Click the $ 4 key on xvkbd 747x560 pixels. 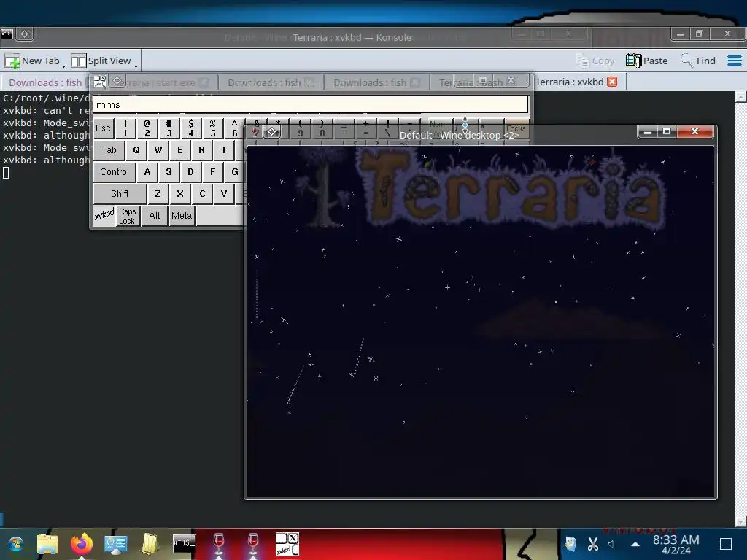(x=190, y=128)
